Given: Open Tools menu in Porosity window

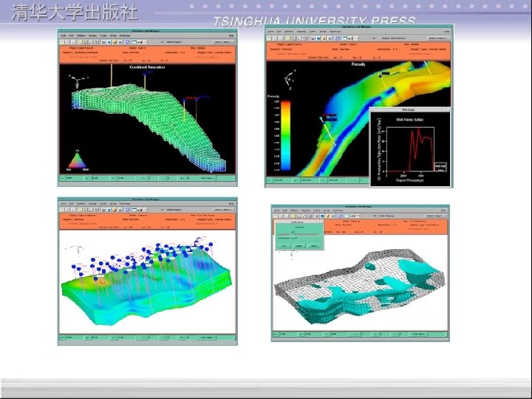Looking at the screenshot, I should tap(312, 32).
